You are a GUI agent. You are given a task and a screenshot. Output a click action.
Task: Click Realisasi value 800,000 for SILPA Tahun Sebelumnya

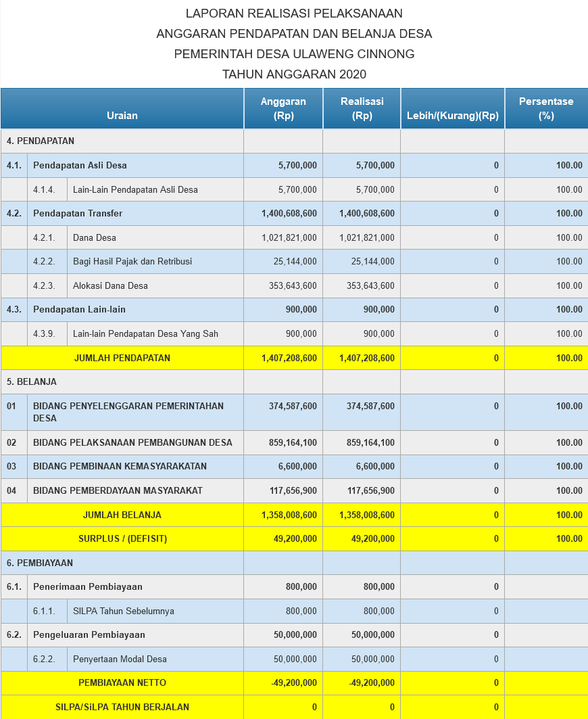tap(379, 611)
